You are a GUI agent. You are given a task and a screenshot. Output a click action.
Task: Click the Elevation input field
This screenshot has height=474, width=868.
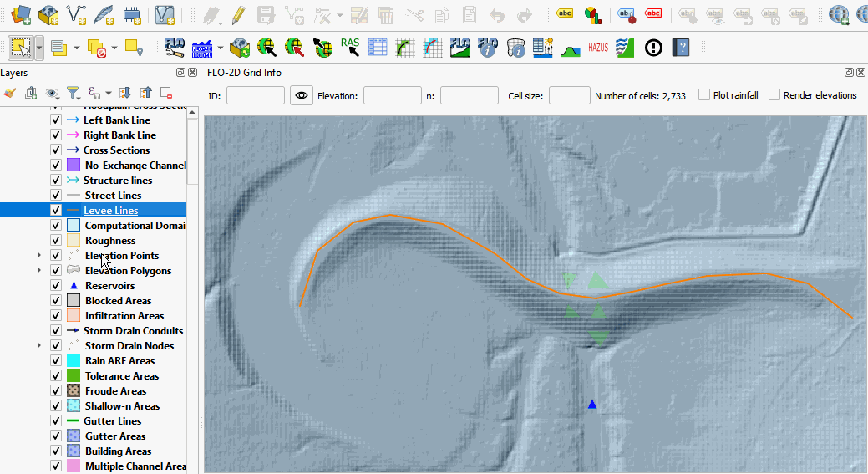[391, 95]
